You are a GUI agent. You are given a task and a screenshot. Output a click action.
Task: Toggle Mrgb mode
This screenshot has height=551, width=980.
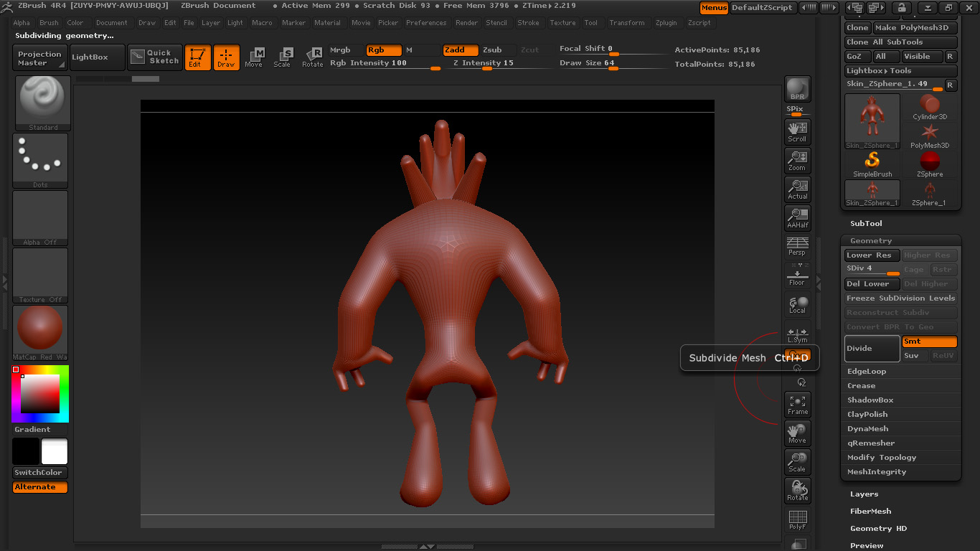347,50
